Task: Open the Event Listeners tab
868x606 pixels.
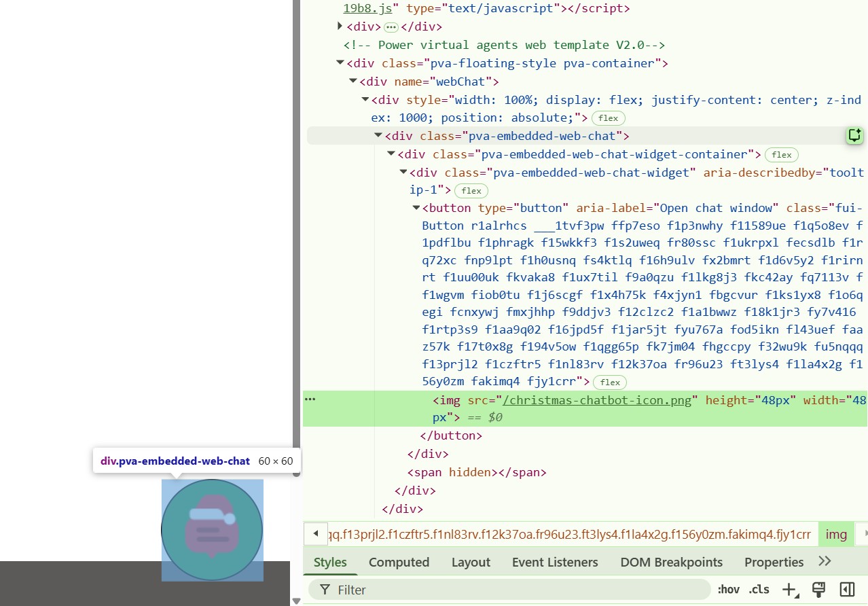Action: [554, 562]
